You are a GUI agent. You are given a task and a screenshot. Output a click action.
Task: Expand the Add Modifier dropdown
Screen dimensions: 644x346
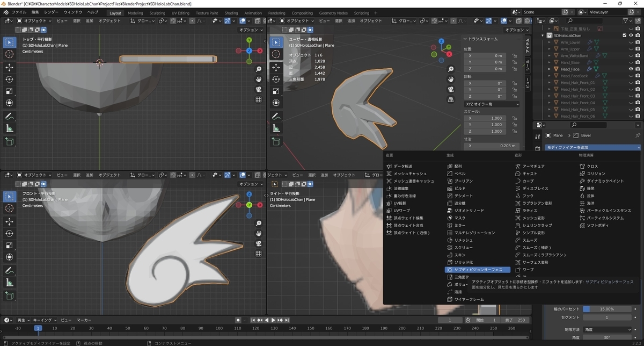point(593,147)
